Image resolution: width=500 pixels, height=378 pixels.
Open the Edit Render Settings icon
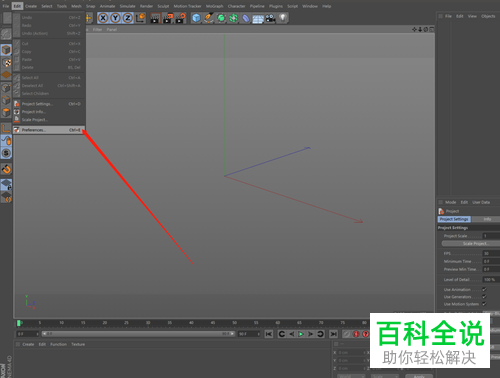tap(180, 18)
